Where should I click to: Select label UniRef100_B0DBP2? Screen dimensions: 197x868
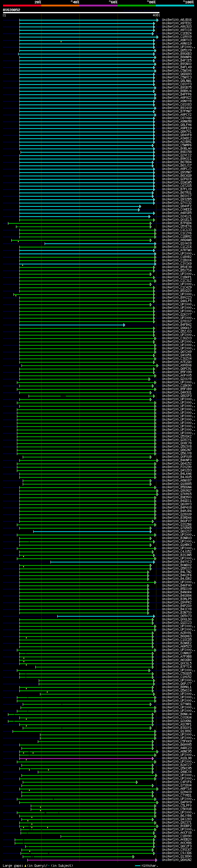pos(176,826)
